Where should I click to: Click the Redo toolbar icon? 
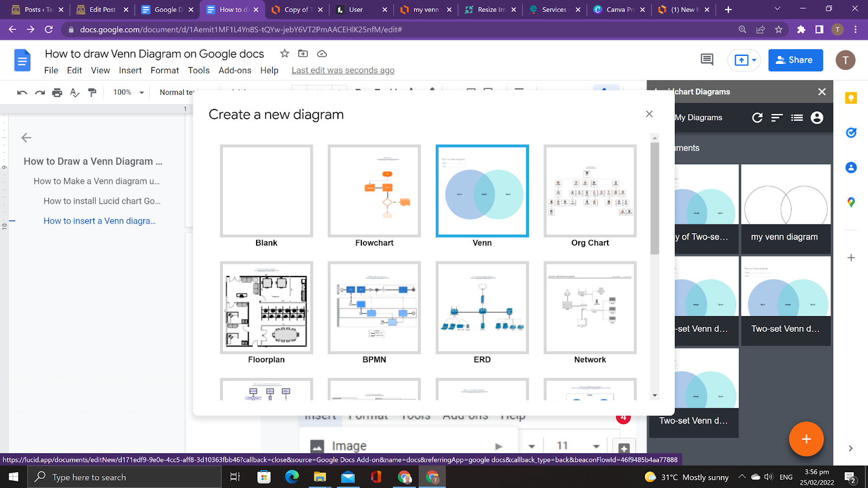pos(40,92)
